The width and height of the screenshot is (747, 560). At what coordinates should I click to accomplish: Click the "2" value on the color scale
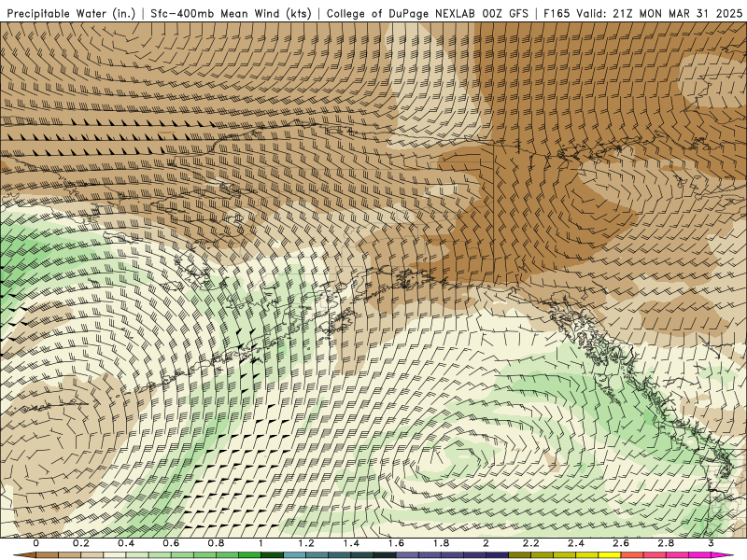point(486,543)
